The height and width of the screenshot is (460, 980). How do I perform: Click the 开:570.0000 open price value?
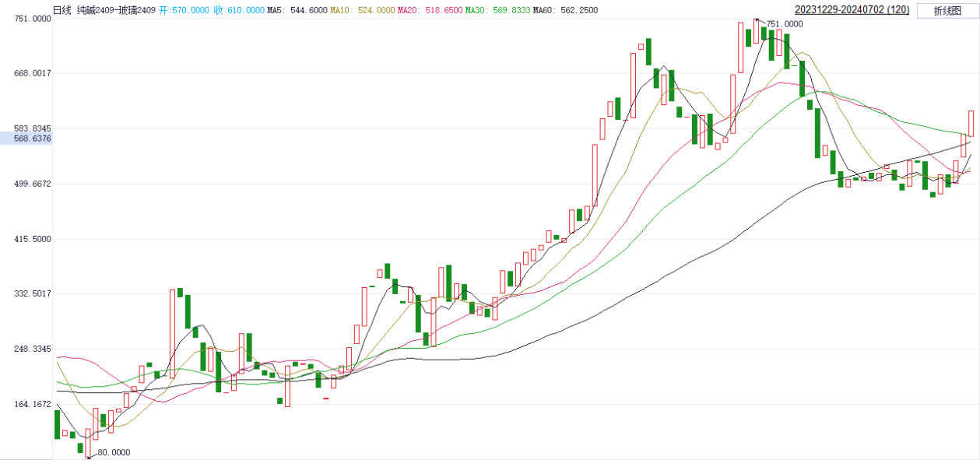point(184,10)
